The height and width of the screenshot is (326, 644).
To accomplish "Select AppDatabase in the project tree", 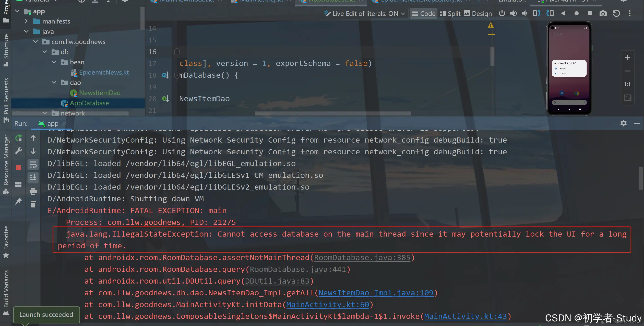I will (x=89, y=103).
